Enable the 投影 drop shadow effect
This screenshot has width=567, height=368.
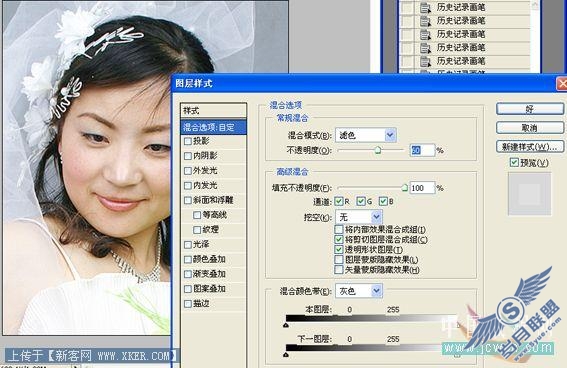click(188, 141)
